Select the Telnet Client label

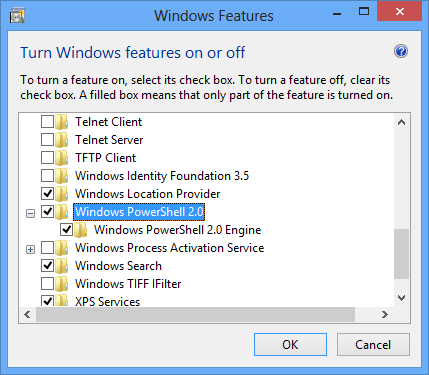tap(108, 122)
